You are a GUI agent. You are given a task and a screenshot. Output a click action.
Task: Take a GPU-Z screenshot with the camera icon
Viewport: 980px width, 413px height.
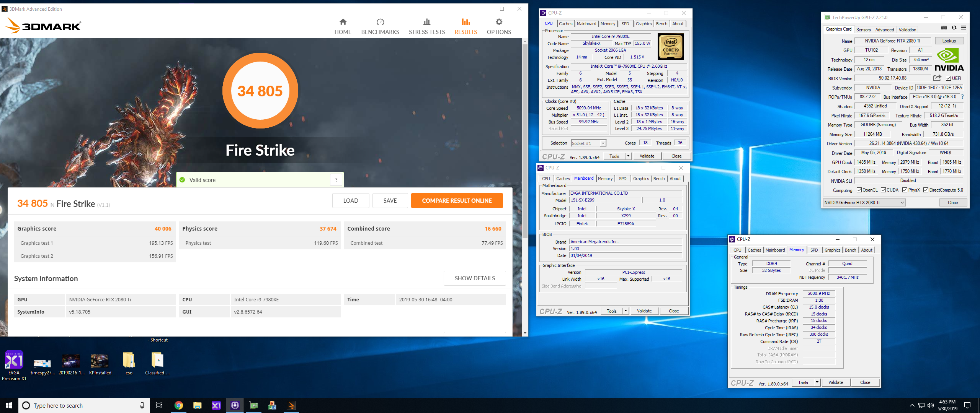point(944,28)
